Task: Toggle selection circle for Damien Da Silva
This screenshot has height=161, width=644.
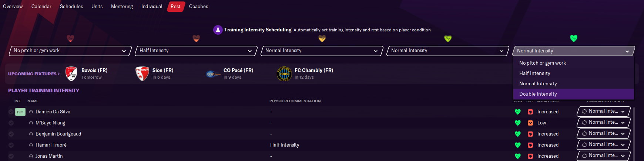Action: click(x=11, y=112)
